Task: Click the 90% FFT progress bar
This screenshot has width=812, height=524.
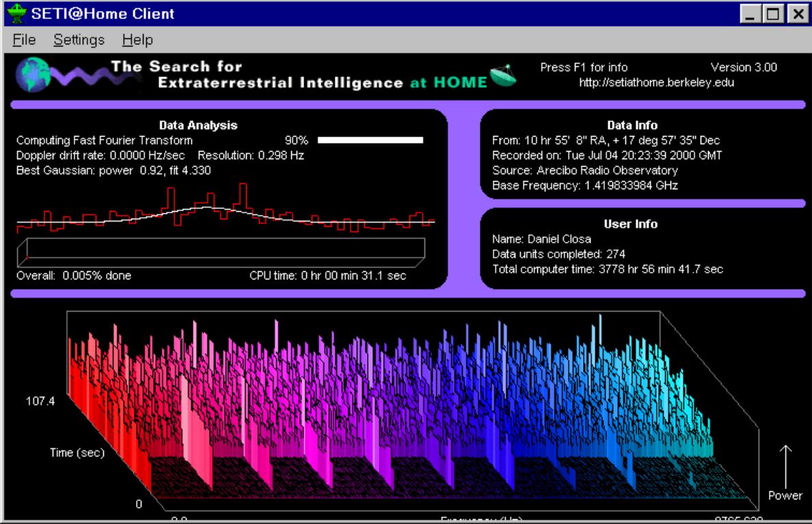Action: 370,140
